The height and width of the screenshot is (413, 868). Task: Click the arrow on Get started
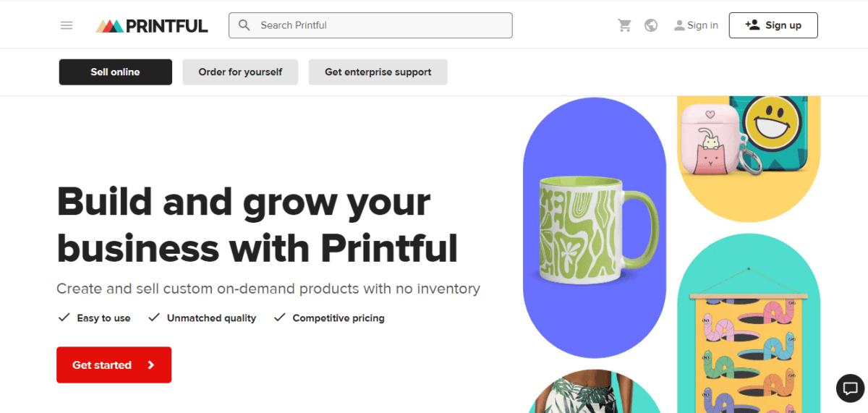click(x=151, y=365)
